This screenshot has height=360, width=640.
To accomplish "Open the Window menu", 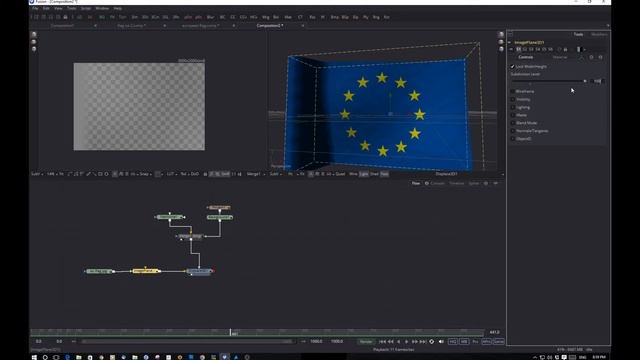I will point(102,8).
